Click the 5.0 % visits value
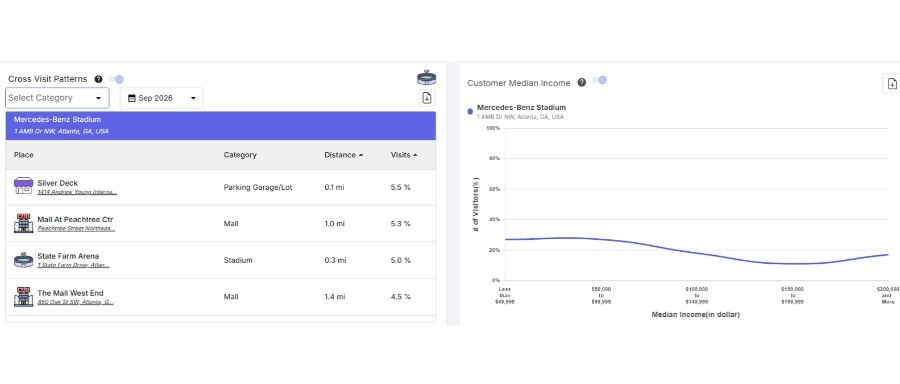This screenshot has height=384, width=900. coord(401,260)
